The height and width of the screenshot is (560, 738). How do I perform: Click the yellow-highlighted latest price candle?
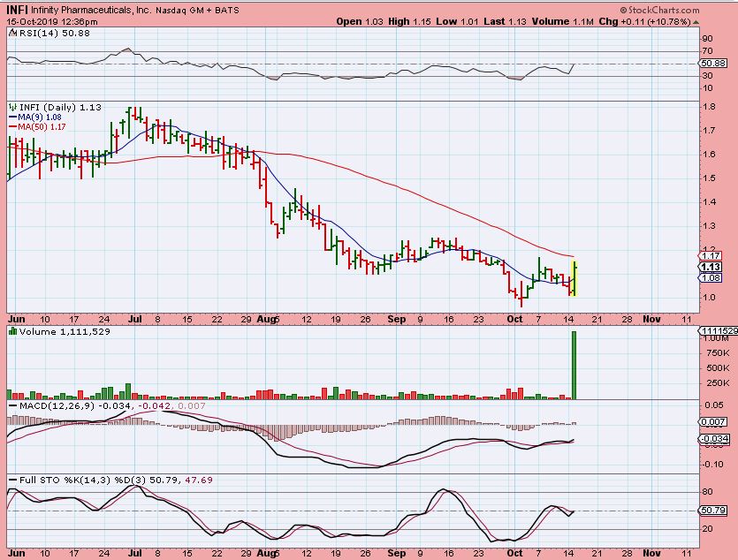pos(574,278)
